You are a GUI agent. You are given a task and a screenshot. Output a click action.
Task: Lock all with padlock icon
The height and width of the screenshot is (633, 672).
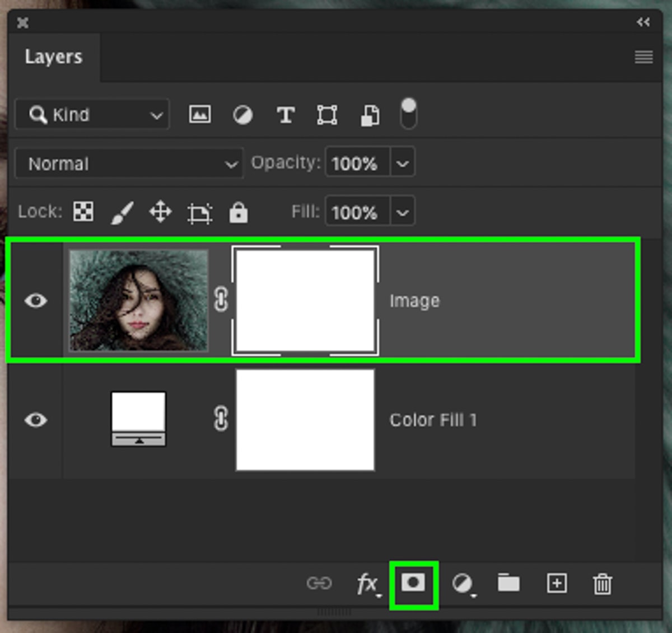pos(239,213)
